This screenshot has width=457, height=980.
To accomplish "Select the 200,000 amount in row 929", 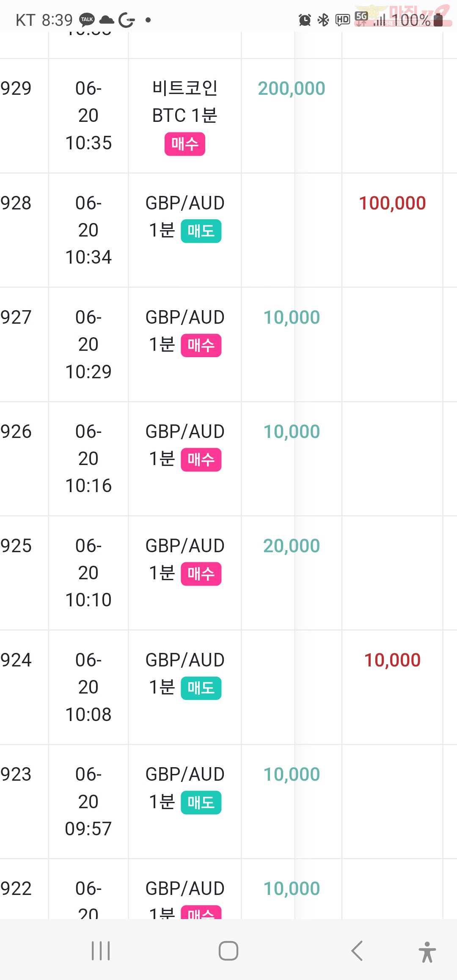I will coord(292,88).
